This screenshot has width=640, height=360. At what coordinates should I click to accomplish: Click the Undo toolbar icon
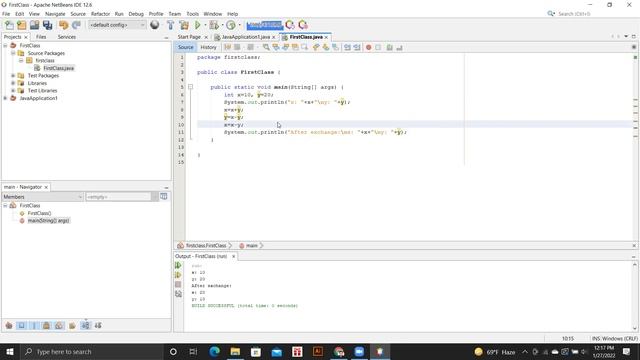click(63, 25)
